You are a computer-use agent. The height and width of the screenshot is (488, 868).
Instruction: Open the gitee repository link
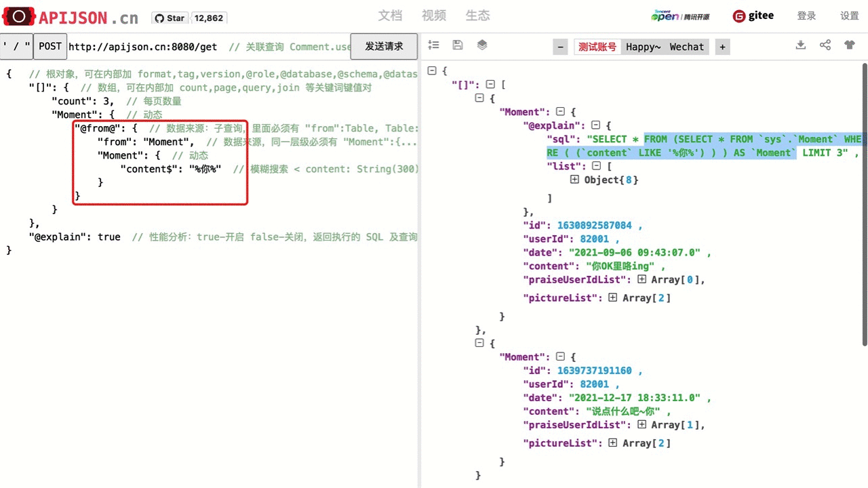753,16
